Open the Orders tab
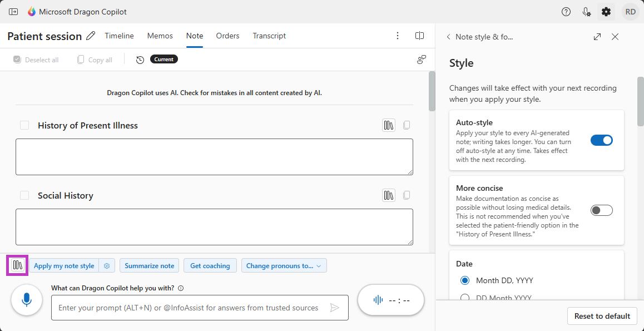The height and width of the screenshot is (331, 644). [x=227, y=36]
